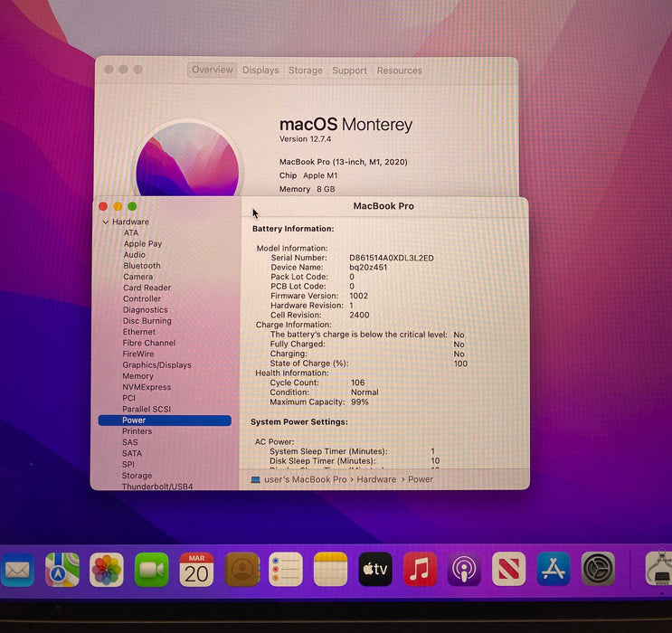This screenshot has width=672, height=633.
Task: Open the Music app icon
Action: pos(420,570)
